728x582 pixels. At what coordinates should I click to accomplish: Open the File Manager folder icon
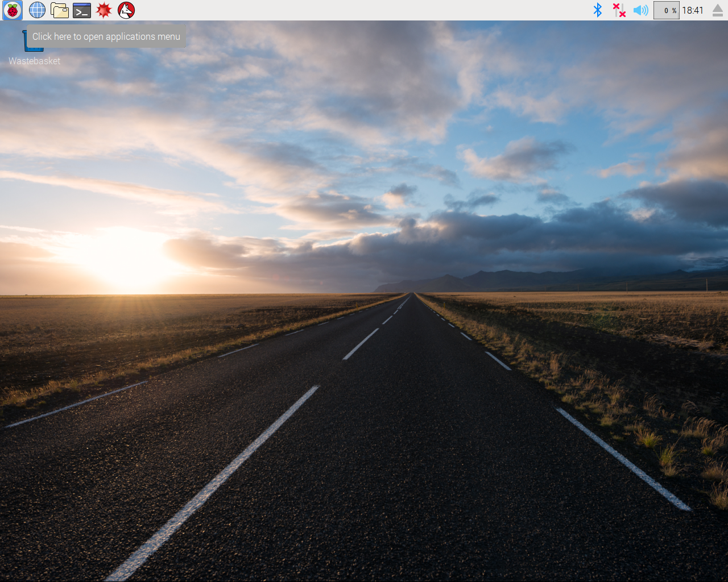59,10
